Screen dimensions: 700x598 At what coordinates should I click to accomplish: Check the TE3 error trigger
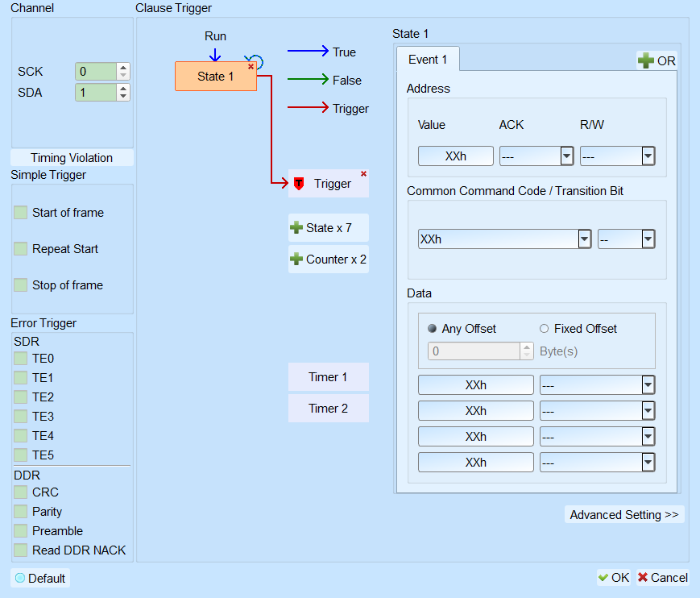click(20, 416)
